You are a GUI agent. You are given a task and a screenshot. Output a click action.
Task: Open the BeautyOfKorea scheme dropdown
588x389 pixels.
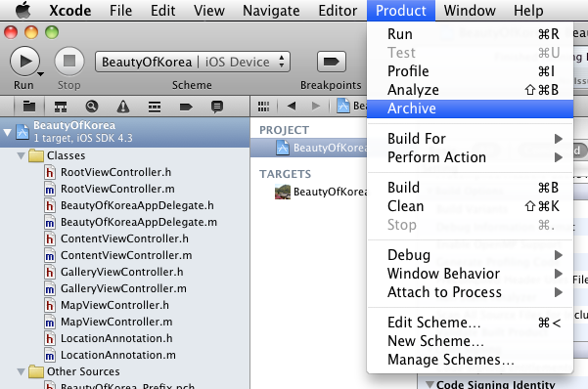point(193,62)
